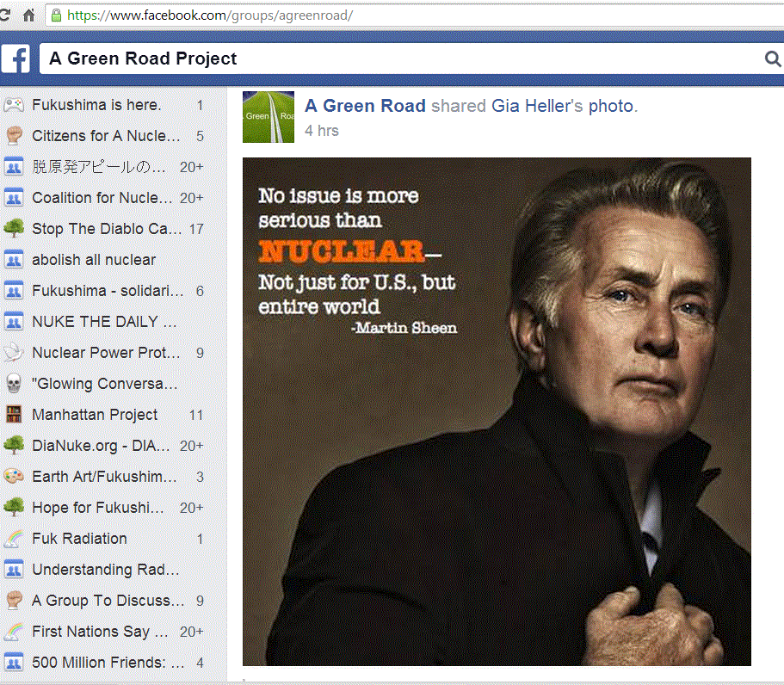The width and height of the screenshot is (784, 685).
Task: Click the search magnifier icon
Action: pyautogui.click(x=772, y=59)
